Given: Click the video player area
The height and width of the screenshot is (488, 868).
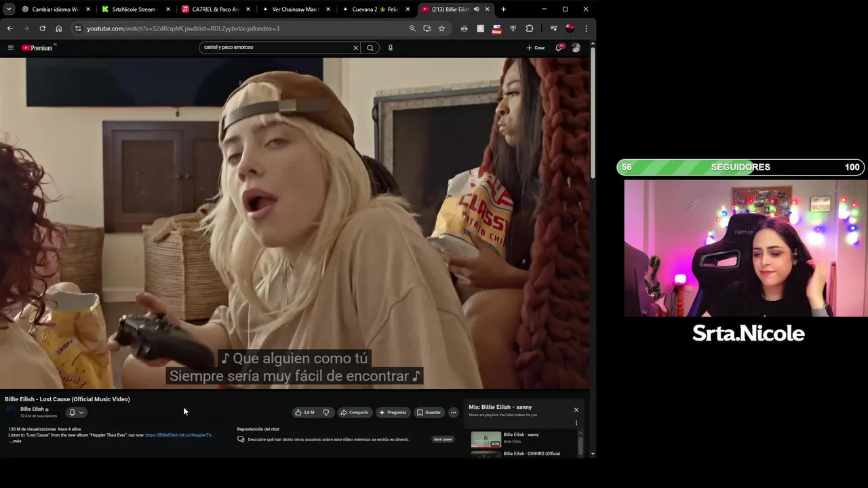Looking at the screenshot, I should pyautogui.click(x=295, y=223).
